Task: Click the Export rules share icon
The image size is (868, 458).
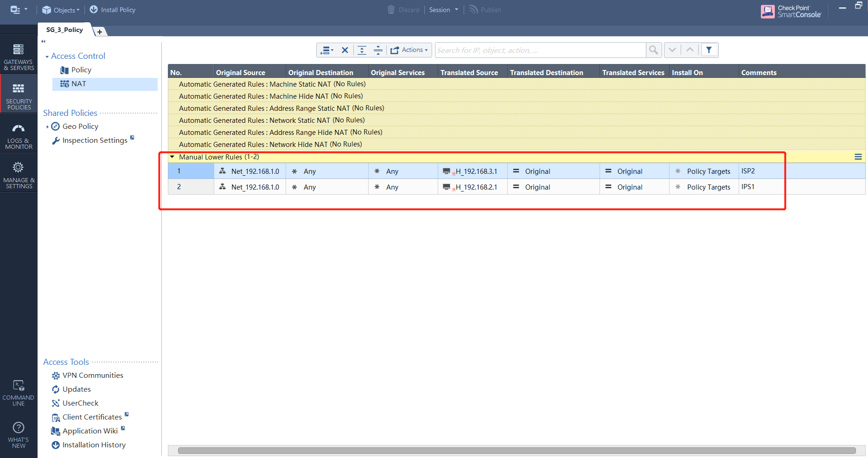Action: 395,50
